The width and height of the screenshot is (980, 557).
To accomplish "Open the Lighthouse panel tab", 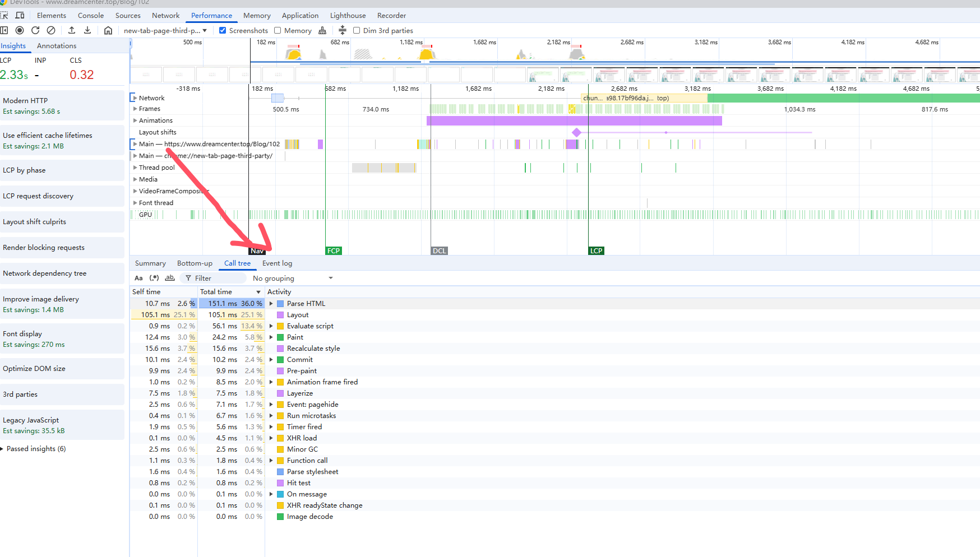I will point(348,15).
